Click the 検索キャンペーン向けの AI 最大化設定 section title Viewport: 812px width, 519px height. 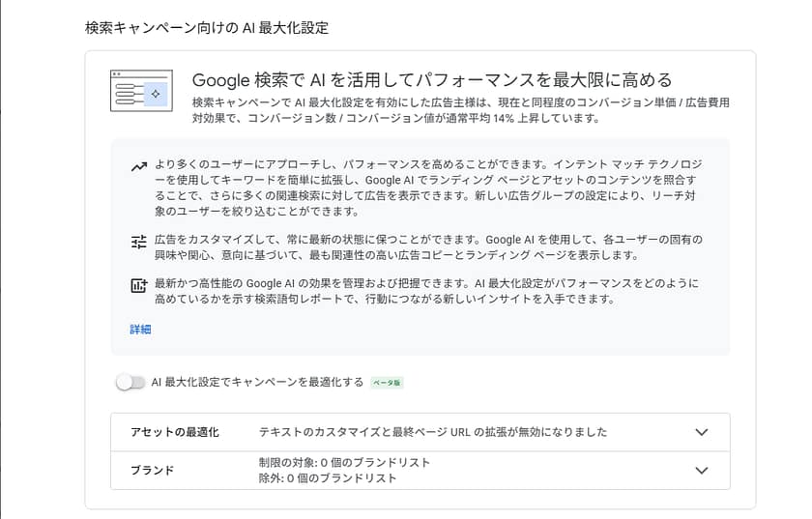click(x=207, y=28)
